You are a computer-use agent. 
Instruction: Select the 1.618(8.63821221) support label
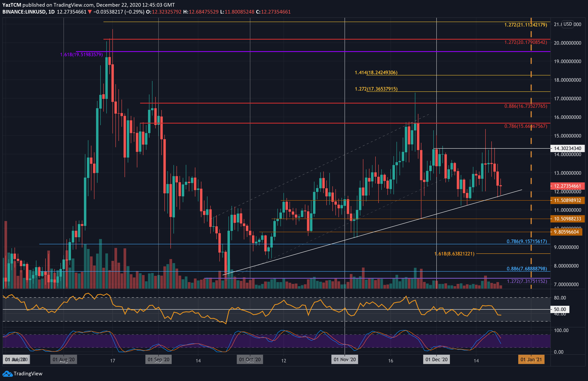454,254
